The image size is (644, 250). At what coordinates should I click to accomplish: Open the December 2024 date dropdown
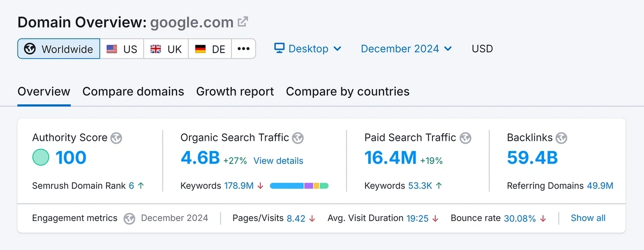point(406,48)
